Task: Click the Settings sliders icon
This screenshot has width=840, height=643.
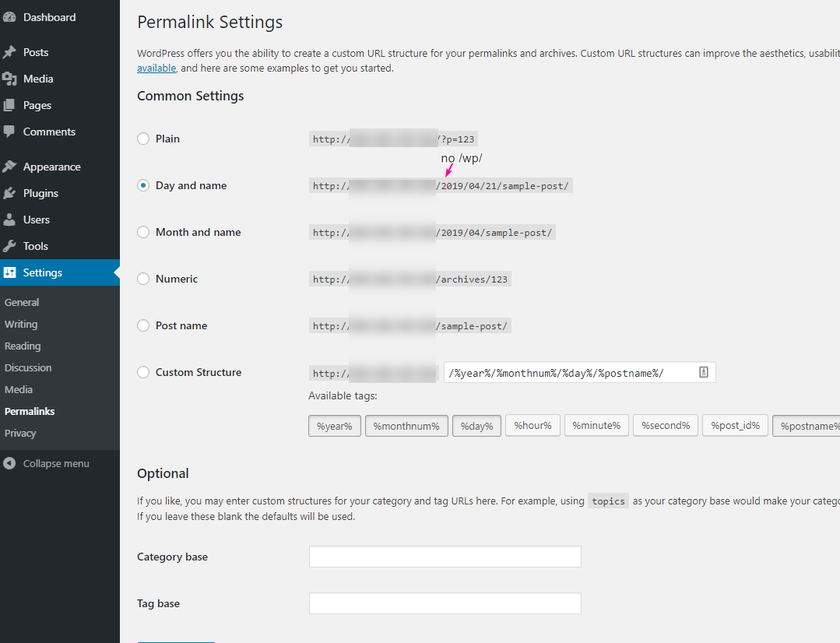Action: pyautogui.click(x=9, y=272)
